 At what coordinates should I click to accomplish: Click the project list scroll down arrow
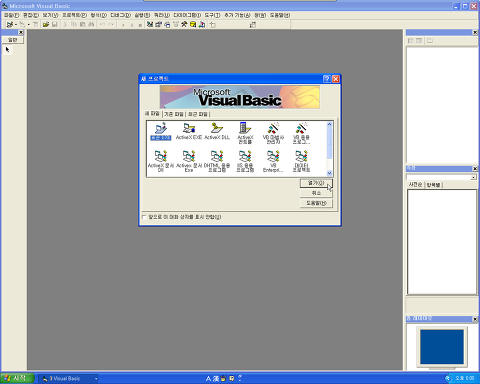point(329,173)
